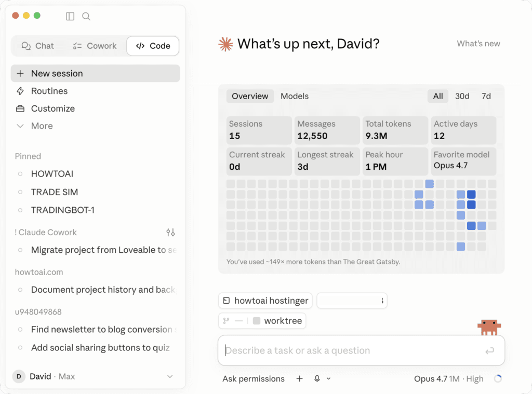Image resolution: width=532 pixels, height=394 pixels.
Task: Click the plus icon next to Ask permissions
Action: pyautogui.click(x=299, y=379)
